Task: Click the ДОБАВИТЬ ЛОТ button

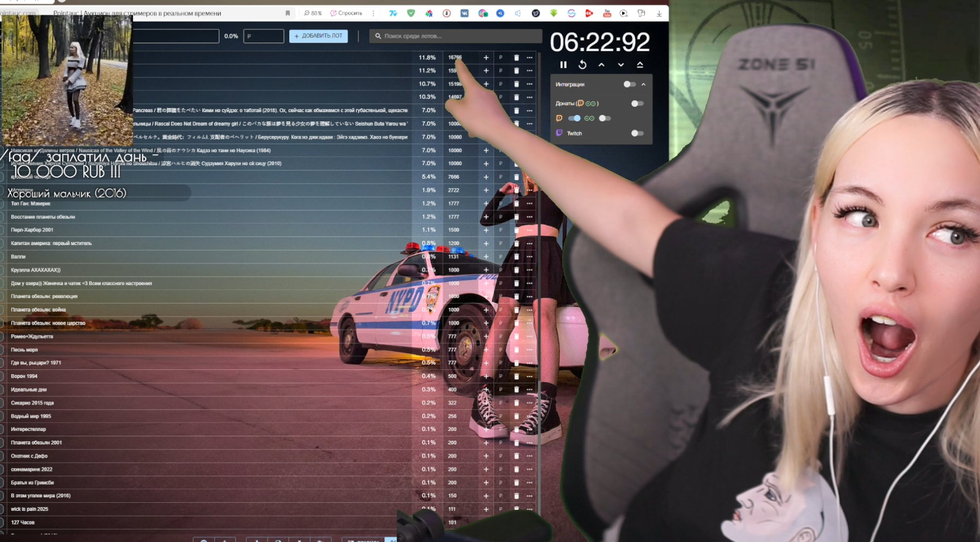Action: coord(319,36)
